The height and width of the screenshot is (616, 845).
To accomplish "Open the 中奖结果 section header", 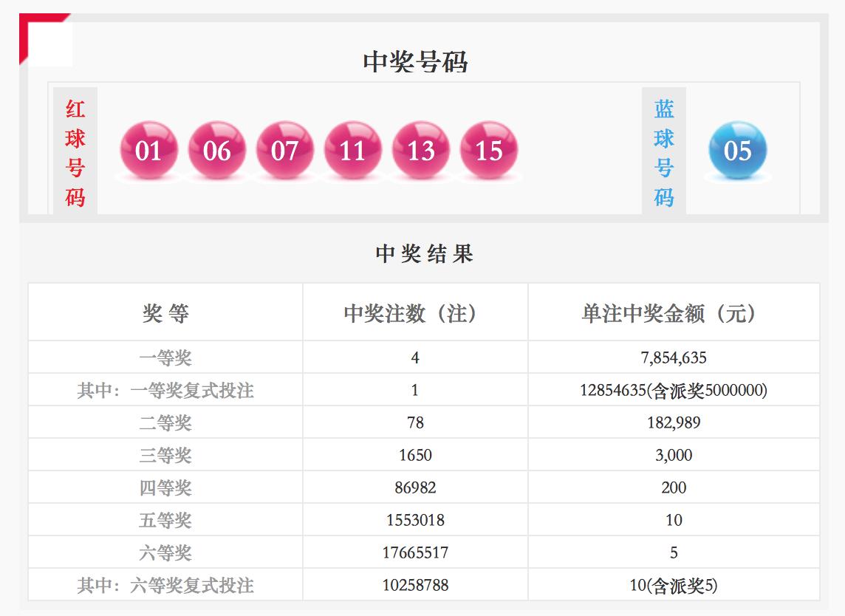I will coord(422,253).
